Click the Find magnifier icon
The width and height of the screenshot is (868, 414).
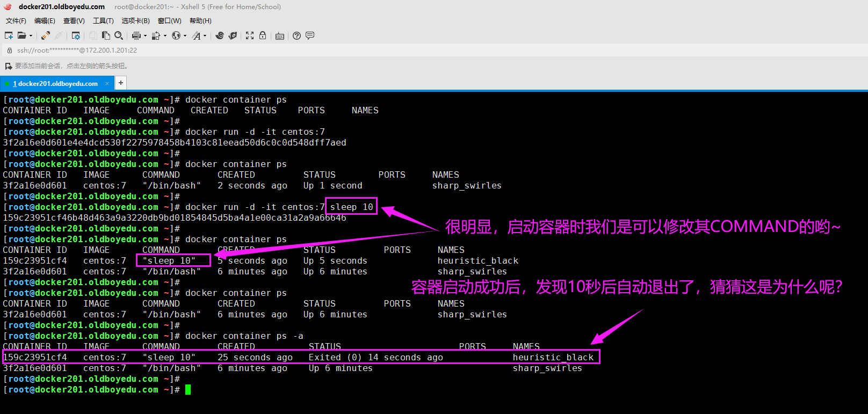point(119,35)
